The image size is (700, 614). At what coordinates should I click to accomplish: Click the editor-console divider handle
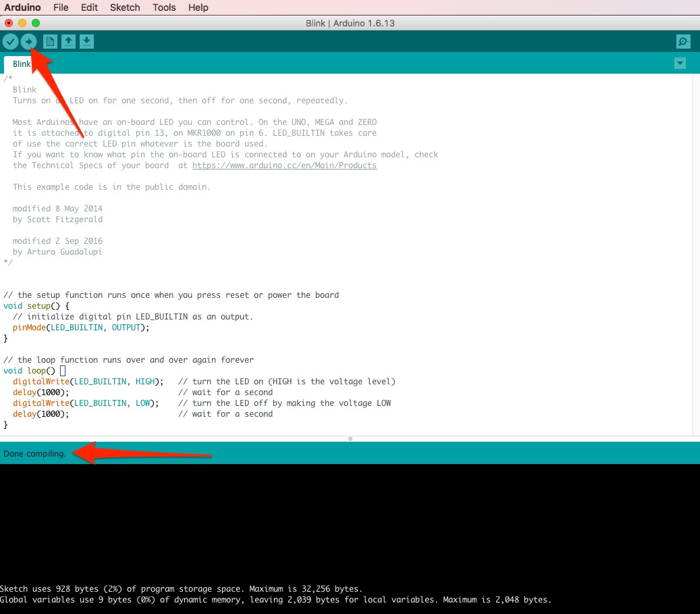point(350,438)
